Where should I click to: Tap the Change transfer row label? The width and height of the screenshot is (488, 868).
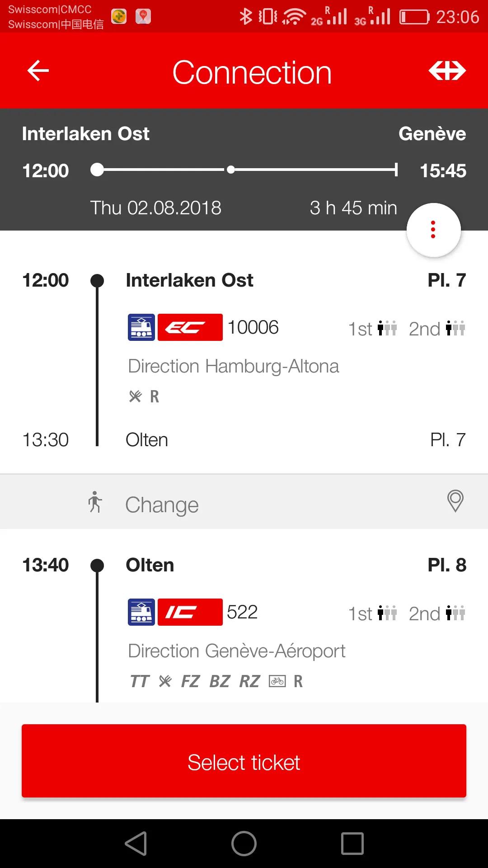click(x=162, y=505)
